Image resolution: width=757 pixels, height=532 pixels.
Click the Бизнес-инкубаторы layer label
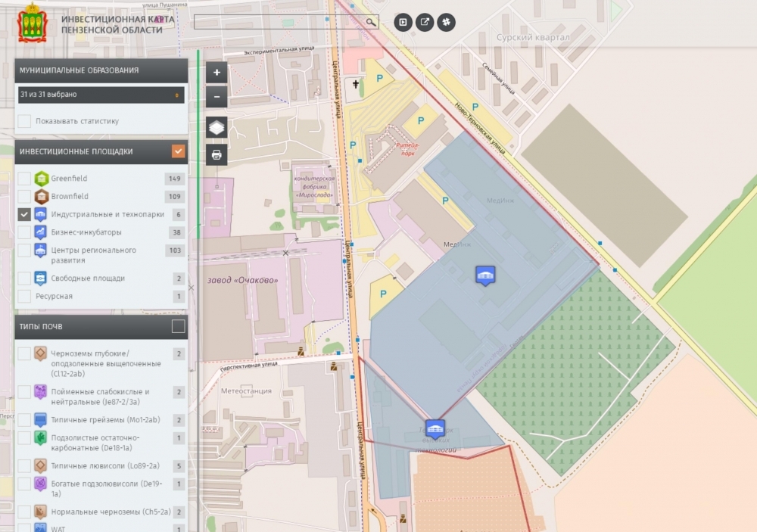86,232
